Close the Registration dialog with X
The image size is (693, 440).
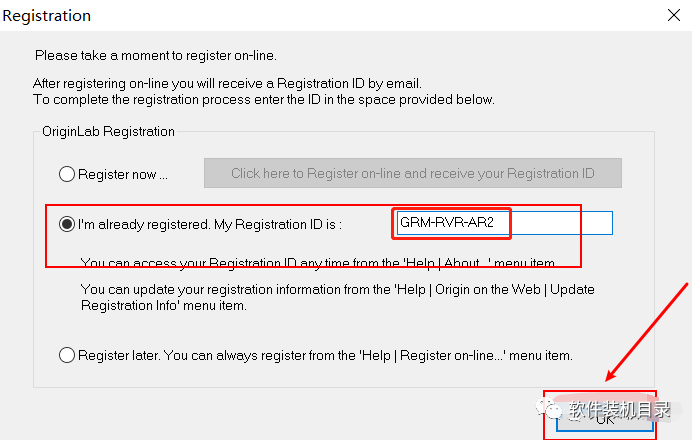674,15
